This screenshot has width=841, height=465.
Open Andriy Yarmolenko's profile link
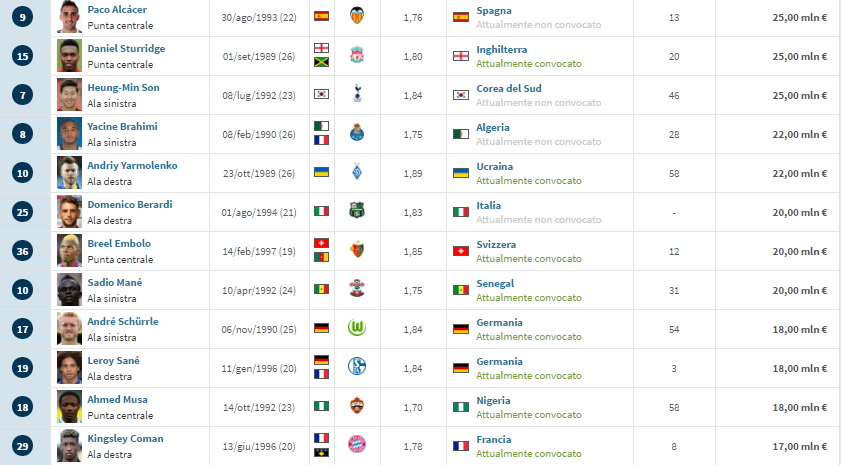click(x=132, y=166)
